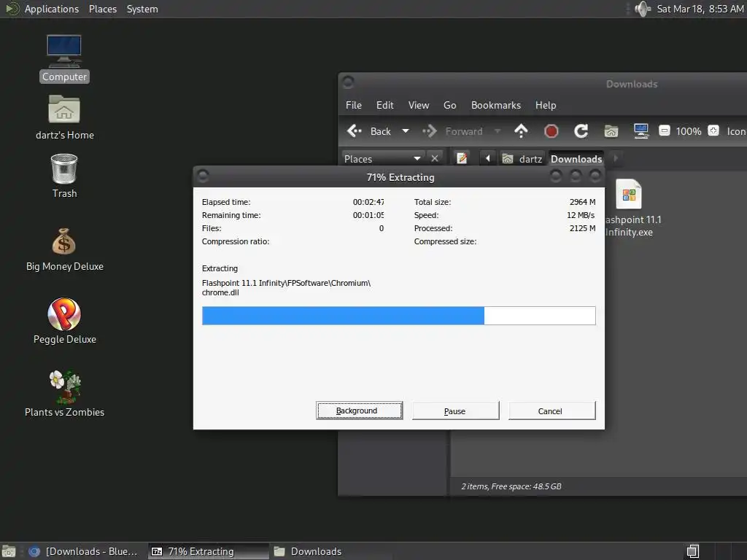Click the path bar left scroll arrow
The height and width of the screenshot is (560, 747).
pyautogui.click(x=487, y=158)
